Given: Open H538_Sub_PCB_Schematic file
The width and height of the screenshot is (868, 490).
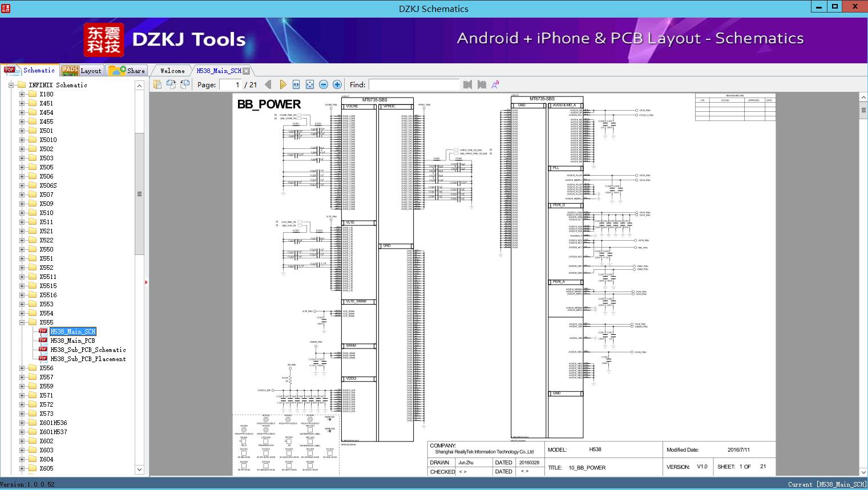Looking at the screenshot, I should (88, 350).
